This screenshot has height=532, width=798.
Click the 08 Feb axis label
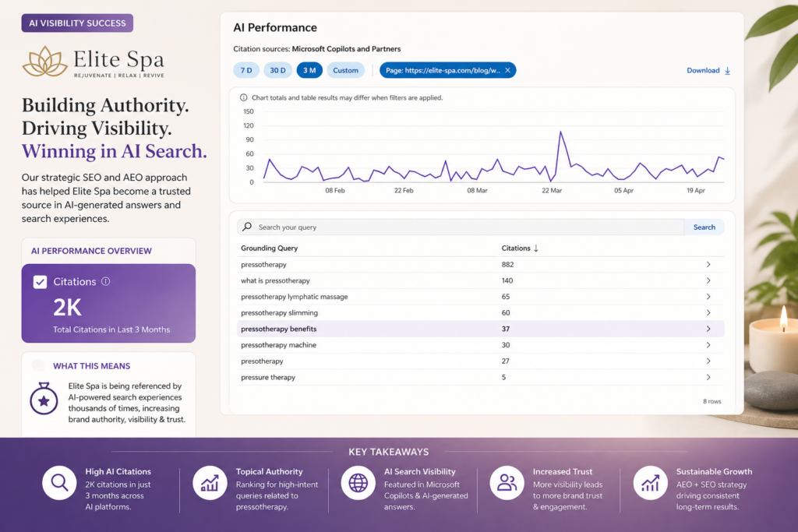(335, 190)
